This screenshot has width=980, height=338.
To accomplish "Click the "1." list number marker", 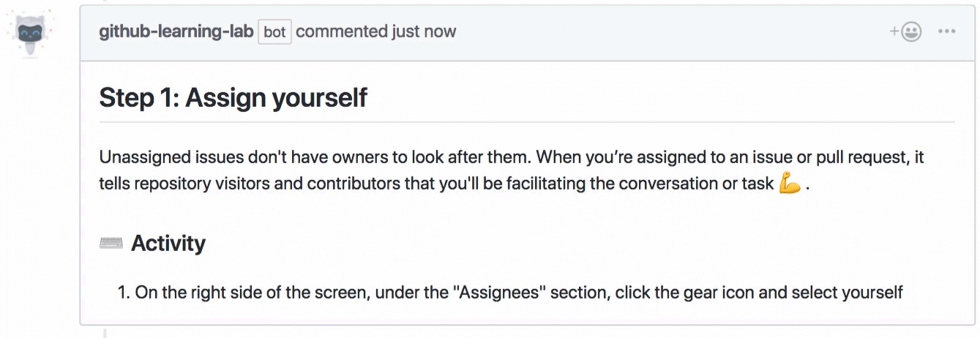I will 124,293.
